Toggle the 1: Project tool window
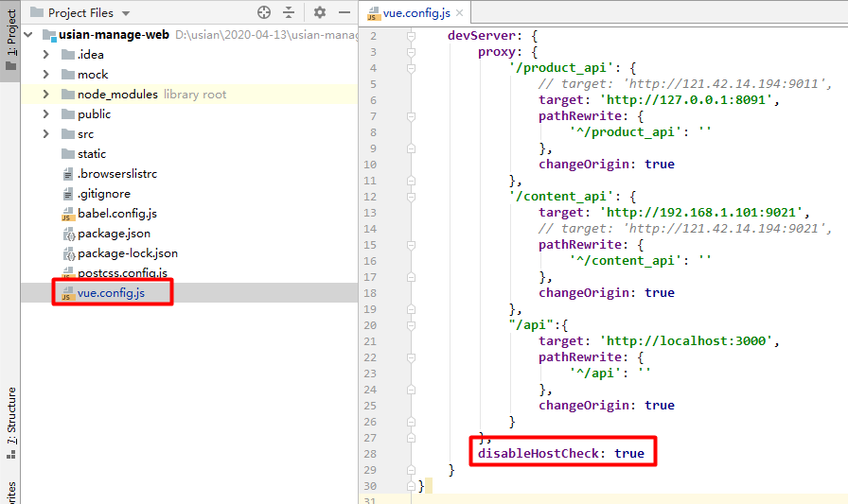848x504 pixels. tap(10, 41)
